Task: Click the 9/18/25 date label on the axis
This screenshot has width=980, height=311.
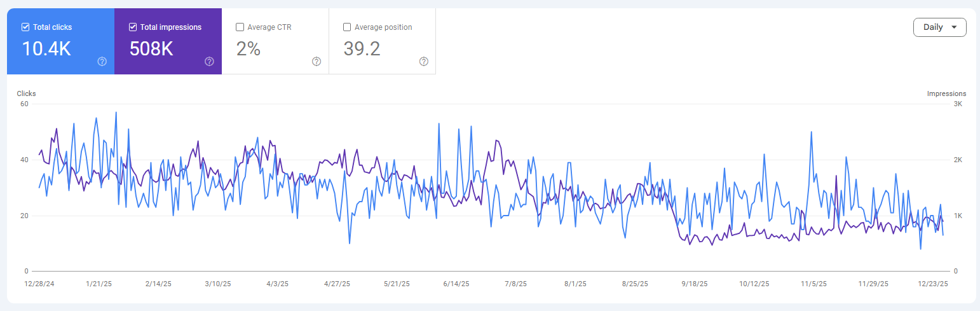Action: coord(694,284)
